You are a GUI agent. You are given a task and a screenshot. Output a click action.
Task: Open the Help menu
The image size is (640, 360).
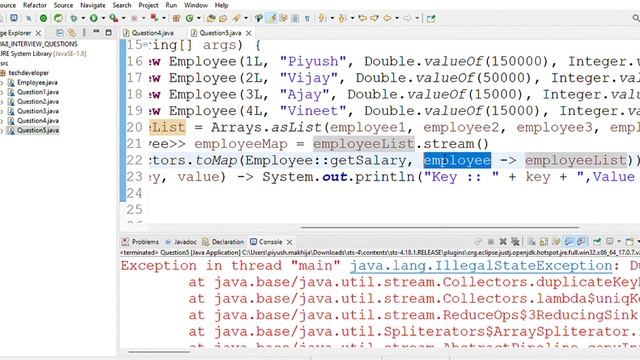221,5
